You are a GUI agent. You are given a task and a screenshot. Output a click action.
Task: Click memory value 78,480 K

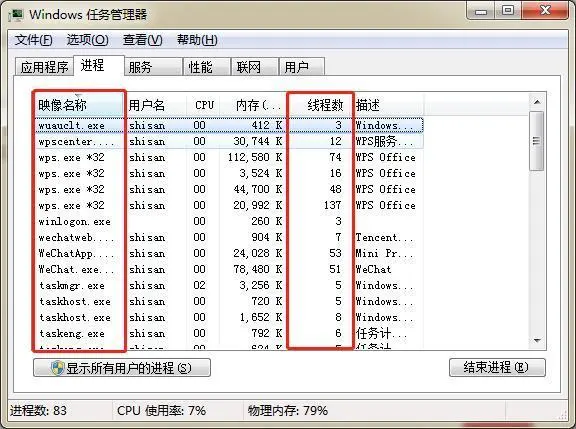pos(258,269)
